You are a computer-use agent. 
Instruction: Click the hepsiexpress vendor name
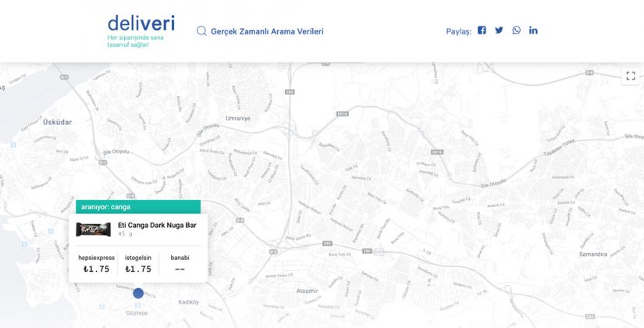tap(97, 258)
